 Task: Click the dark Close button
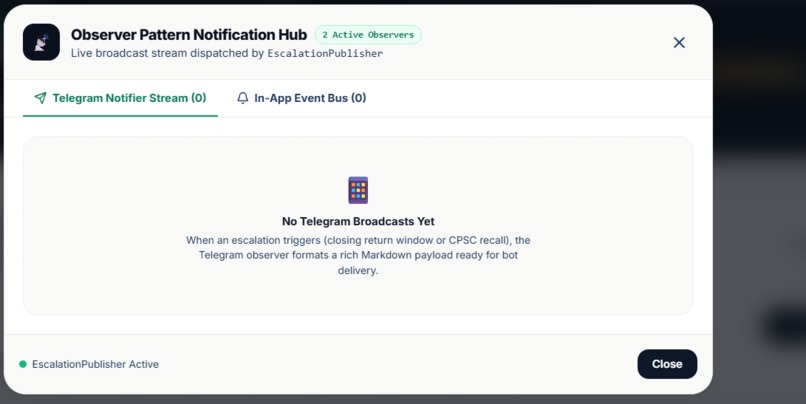pos(667,364)
